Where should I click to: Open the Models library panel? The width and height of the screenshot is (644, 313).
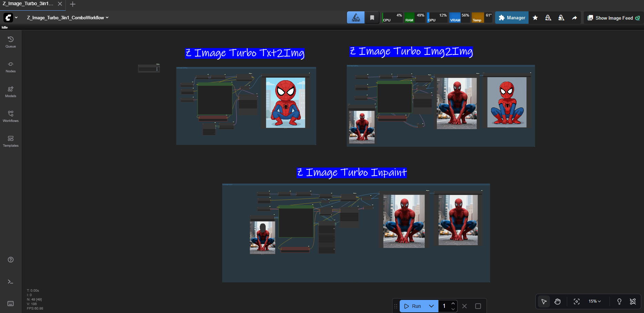pos(11,92)
